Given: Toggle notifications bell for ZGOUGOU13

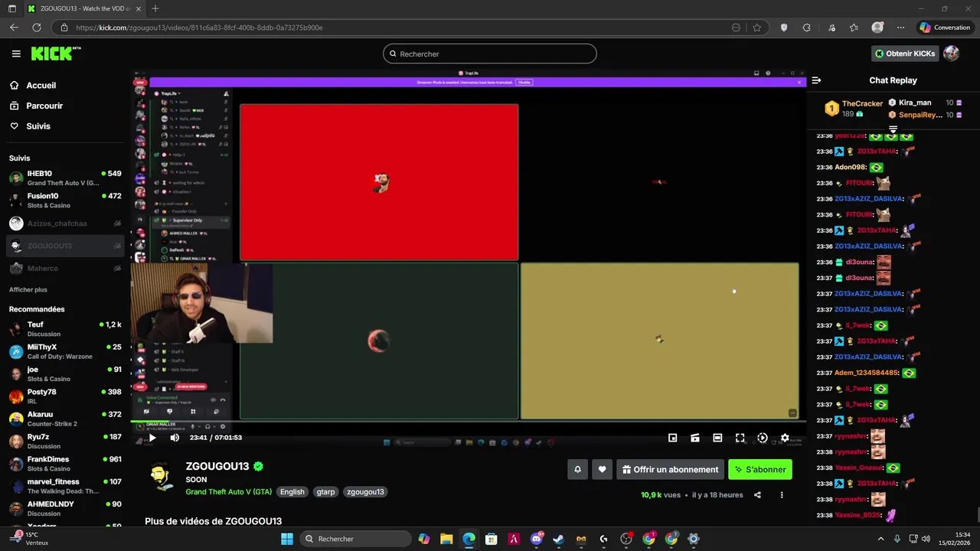Looking at the screenshot, I should click(x=578, y=470).
